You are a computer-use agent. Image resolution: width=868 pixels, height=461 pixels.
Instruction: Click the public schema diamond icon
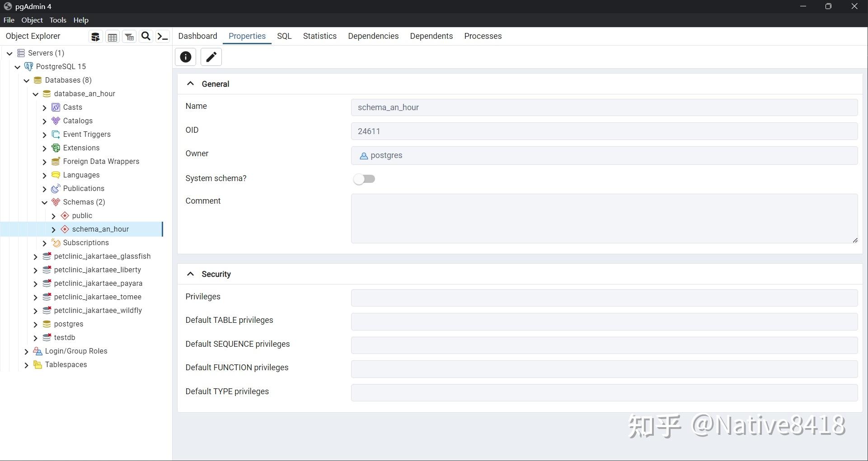[65, 215]
